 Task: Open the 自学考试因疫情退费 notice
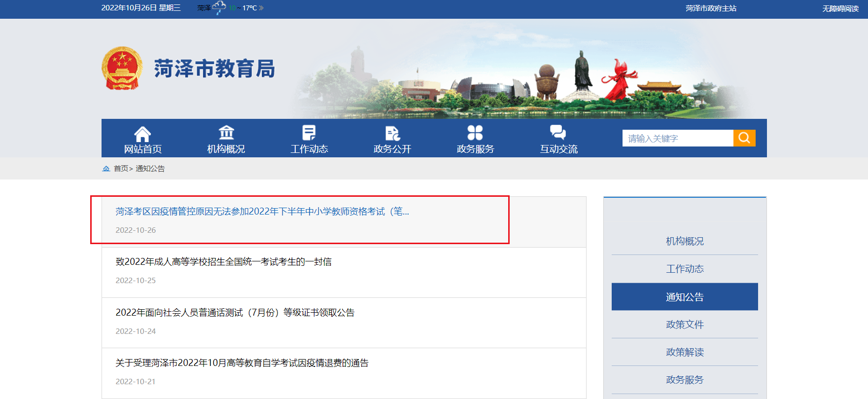tap(242, 363)
